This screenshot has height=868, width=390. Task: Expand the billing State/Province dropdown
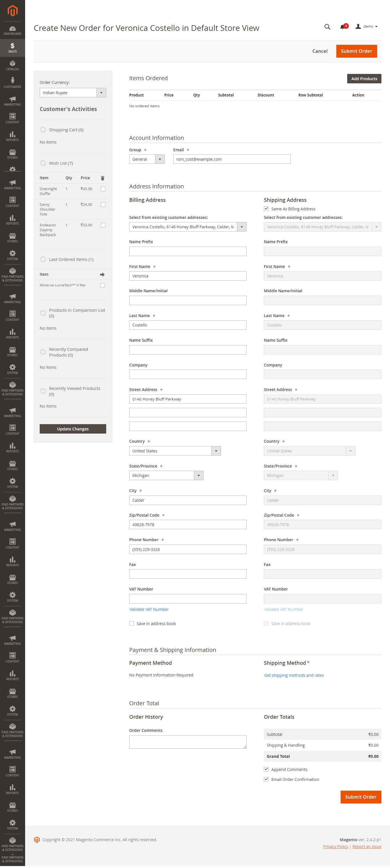166,476
